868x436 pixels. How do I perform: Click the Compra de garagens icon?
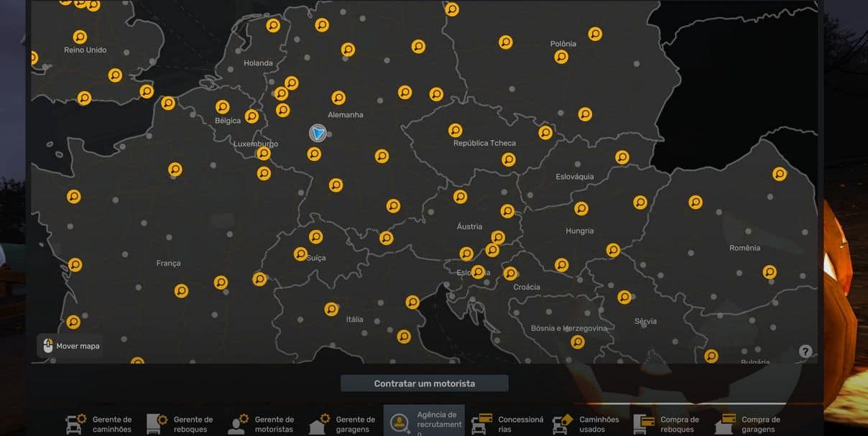[724, 423]
